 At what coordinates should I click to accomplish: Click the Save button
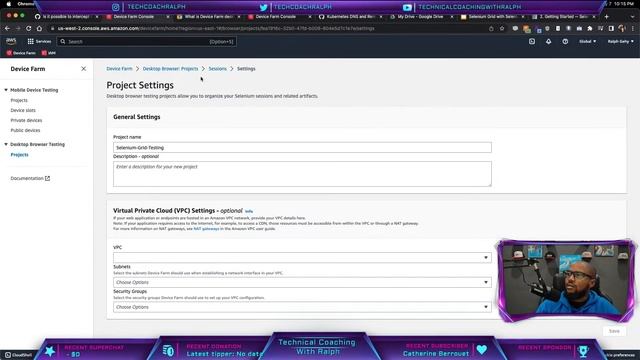click(x=614, y=331)
